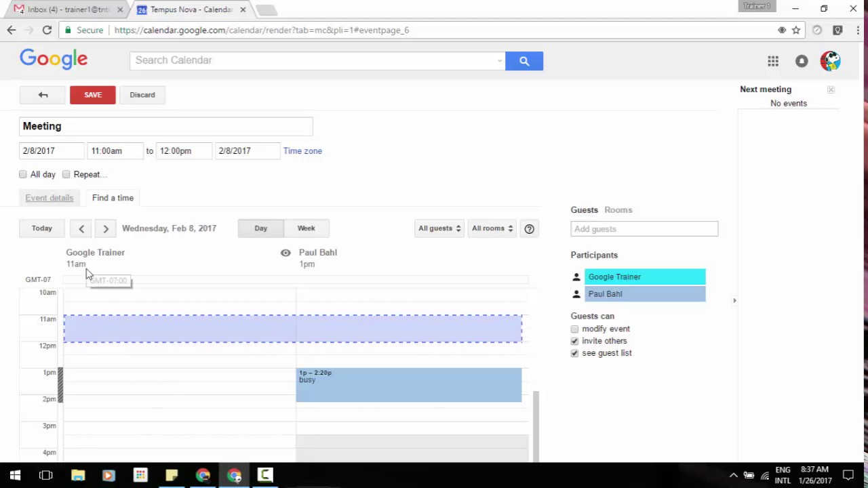
Task: Open Task View in taskbar
Action: pyautogui.click(x=46, y=475)
